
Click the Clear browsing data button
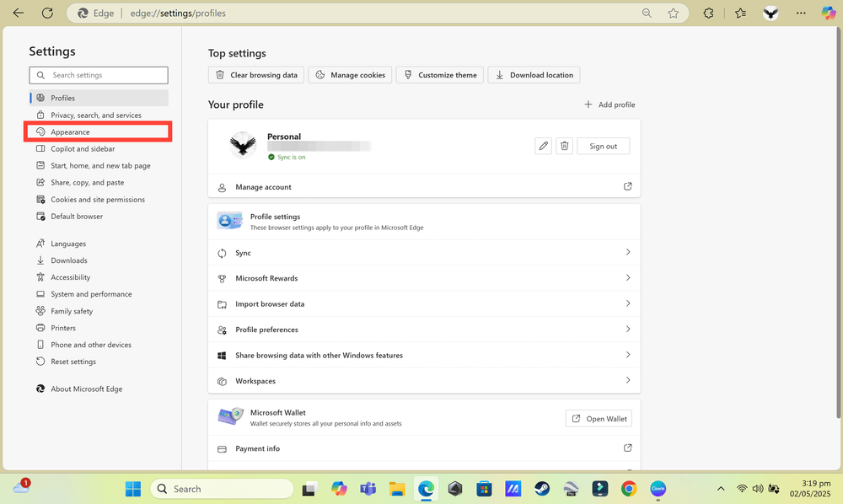point(256,75)
